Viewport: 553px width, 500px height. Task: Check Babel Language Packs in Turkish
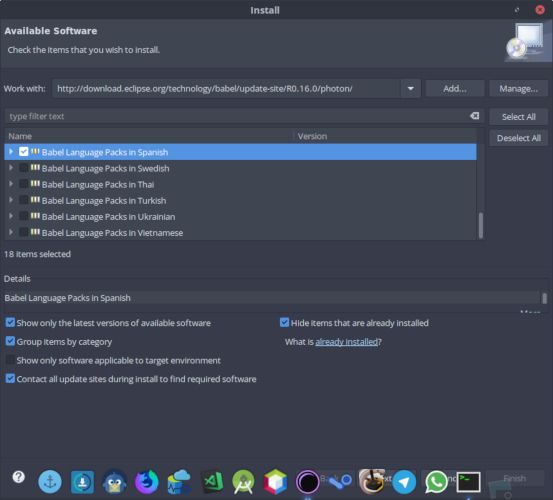[24, 200]
